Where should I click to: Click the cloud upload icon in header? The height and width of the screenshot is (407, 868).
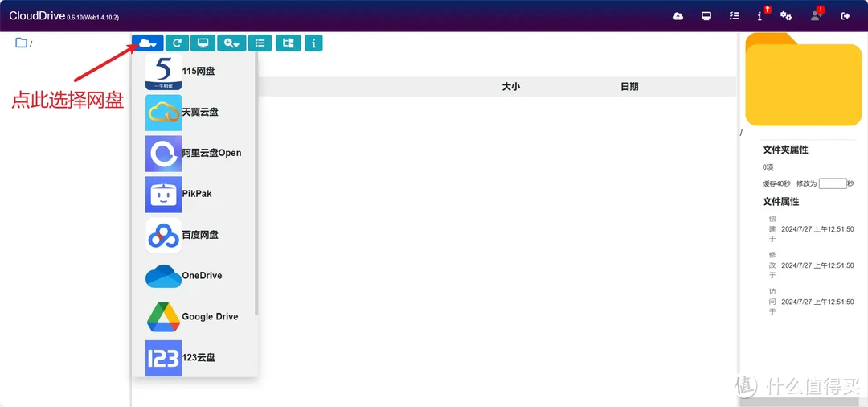coord(678,16)
